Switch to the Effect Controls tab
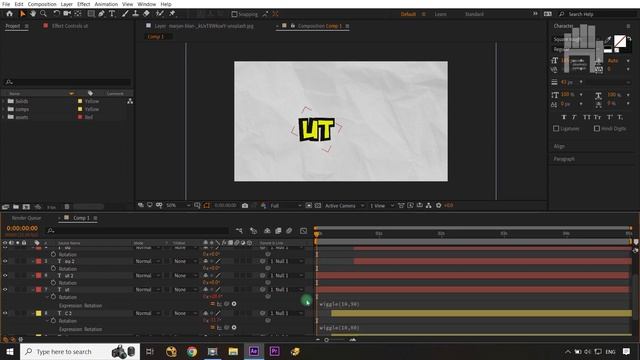This screenshot has height=360, width=640. pos(70,26)
